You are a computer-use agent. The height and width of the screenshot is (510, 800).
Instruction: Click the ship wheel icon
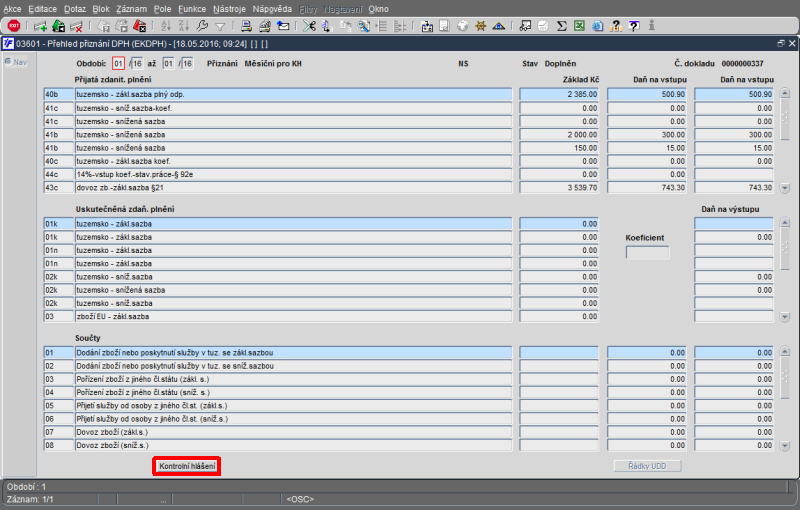coord(480,26)
